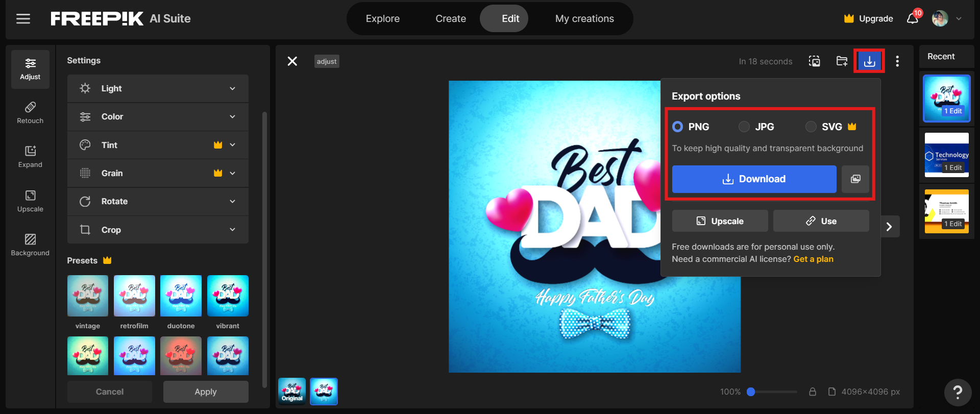Viewport: 980px width, 414px height.
Task: Expand the Color settings section
Action: [x=158, y=117]
